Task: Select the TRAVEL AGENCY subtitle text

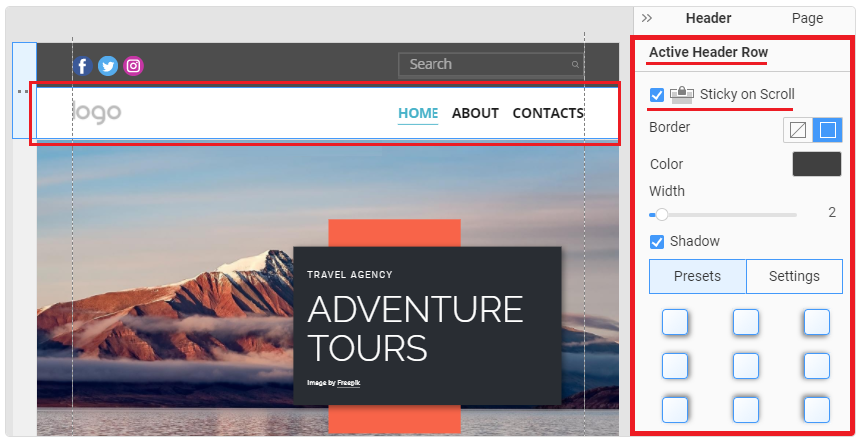Action: (350, 275)
